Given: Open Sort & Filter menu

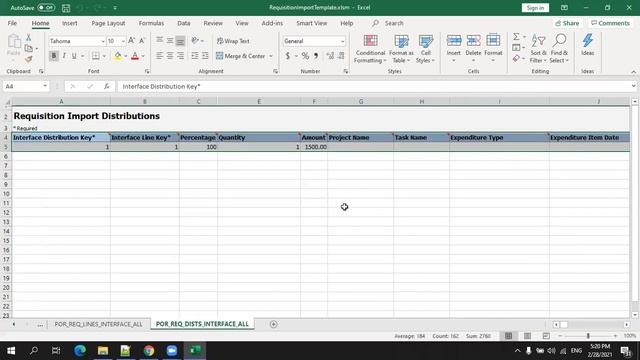Looking at the screenshot, I should tap(538, 49).
